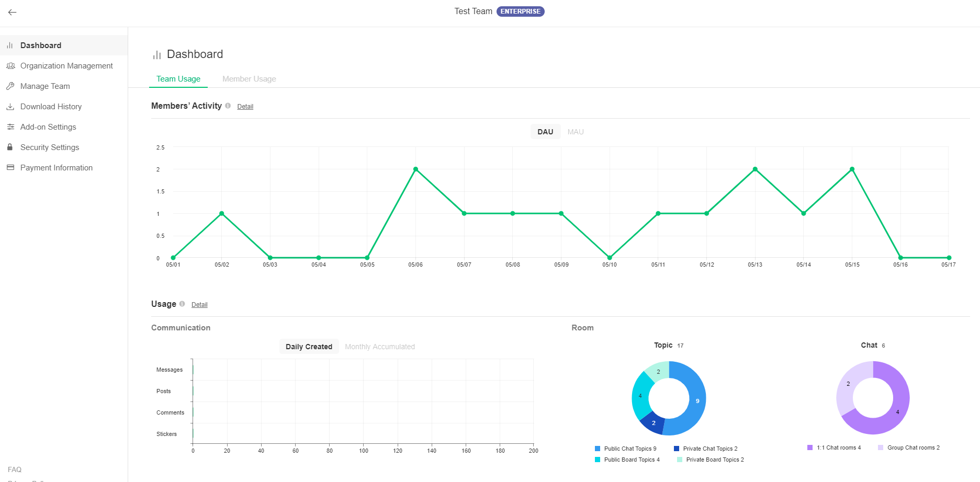Switch chart to MAU
Image resolution: width=980 pixels, height=482 pixels.
[576, 132]
